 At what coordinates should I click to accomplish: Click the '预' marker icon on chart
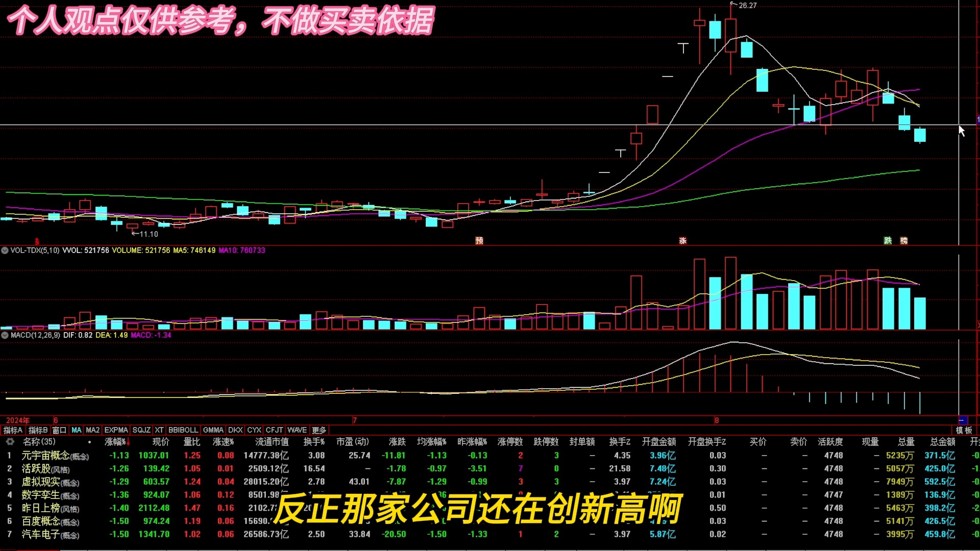(479, 241)
